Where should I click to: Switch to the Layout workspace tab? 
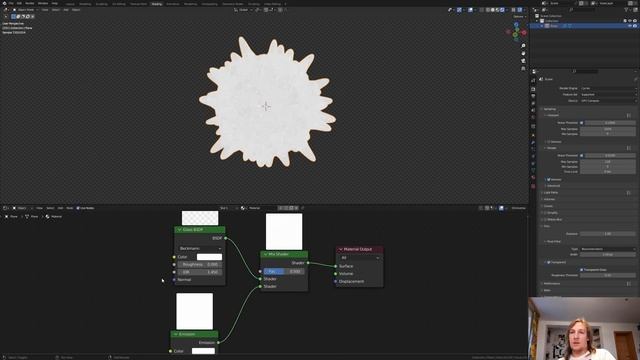tap(70, 4)
